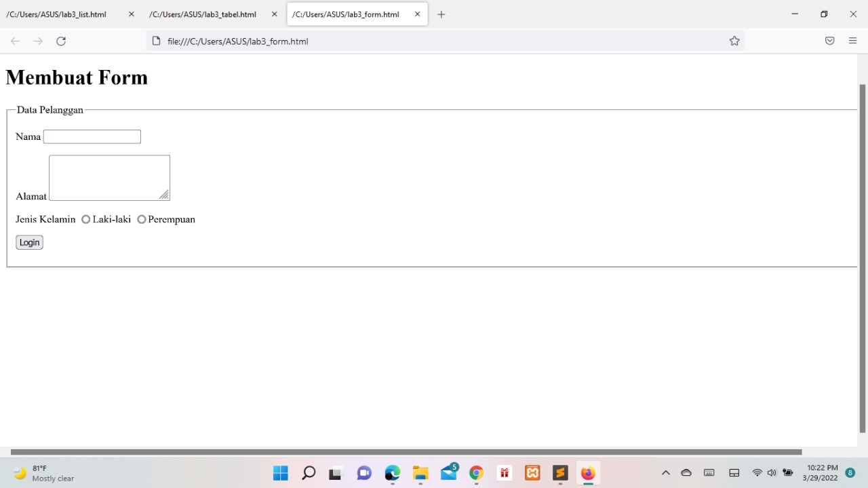Image resolution: width=868 pixels, height=488 pixels.
Task: Select the lab3_form.html tab
Action: click(357, 14)
